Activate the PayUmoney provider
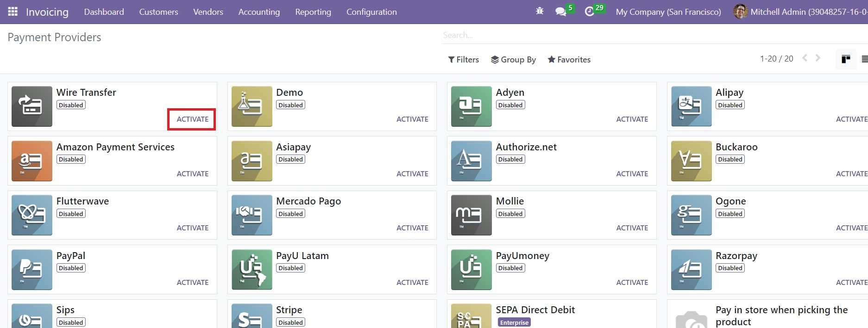Image resolution: width=868 pixels, height=328 pixels. point(632,283)
